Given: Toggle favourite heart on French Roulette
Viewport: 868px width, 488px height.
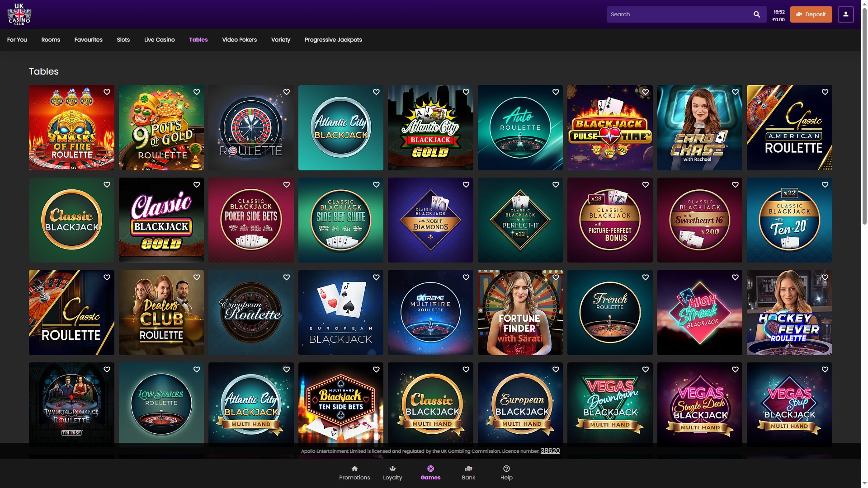Looking at the screenshot, I should [646, 277].
